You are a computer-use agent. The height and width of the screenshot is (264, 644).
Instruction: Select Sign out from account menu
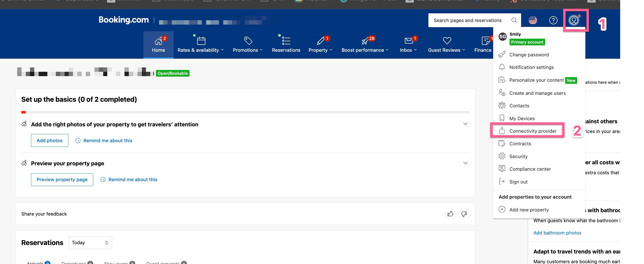518,182
